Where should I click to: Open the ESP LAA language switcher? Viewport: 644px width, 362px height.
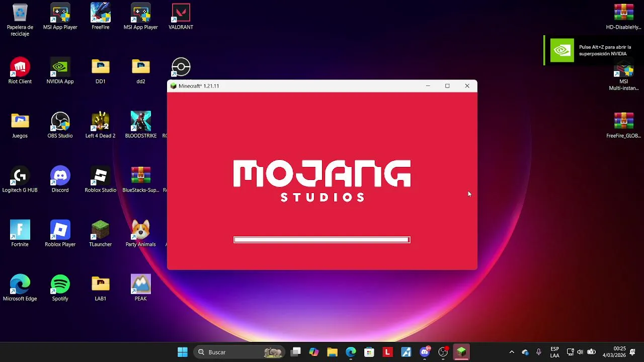[x=554, y=352]
